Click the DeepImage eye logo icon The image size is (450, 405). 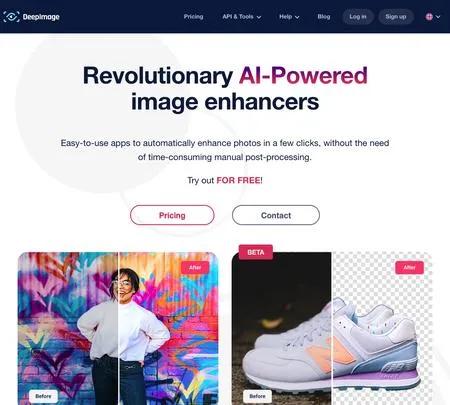11,17
